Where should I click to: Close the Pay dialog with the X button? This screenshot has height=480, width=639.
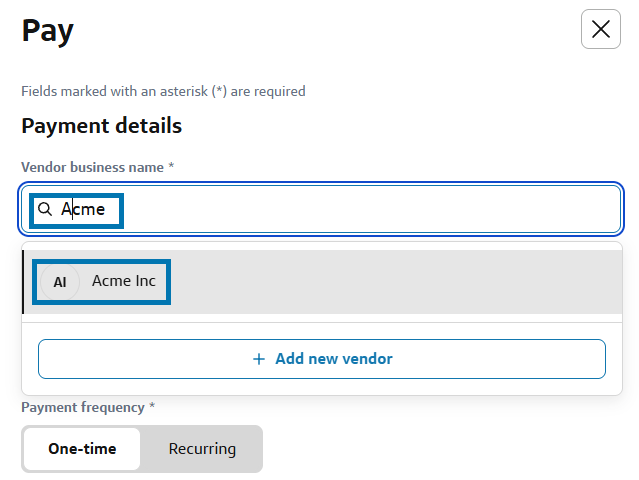(601, 29)
